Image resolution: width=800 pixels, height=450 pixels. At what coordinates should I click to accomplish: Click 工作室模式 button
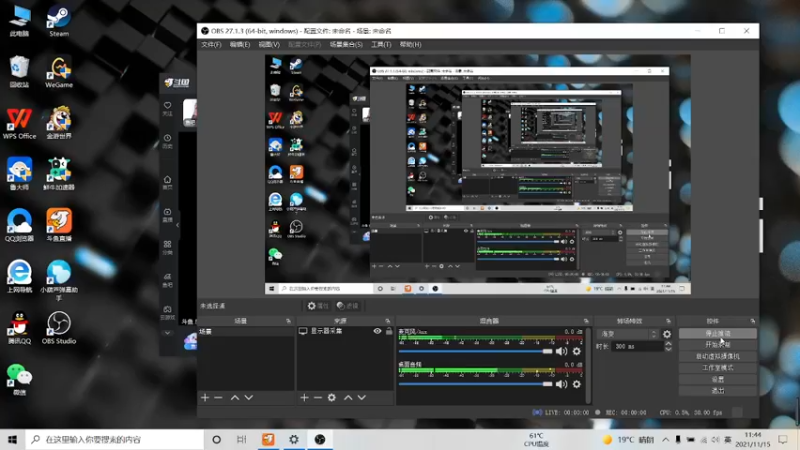(x=717, y=368)
